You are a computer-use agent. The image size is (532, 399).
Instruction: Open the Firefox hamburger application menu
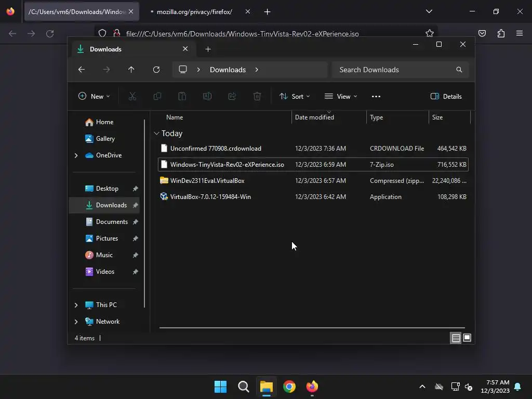(520, 33)
